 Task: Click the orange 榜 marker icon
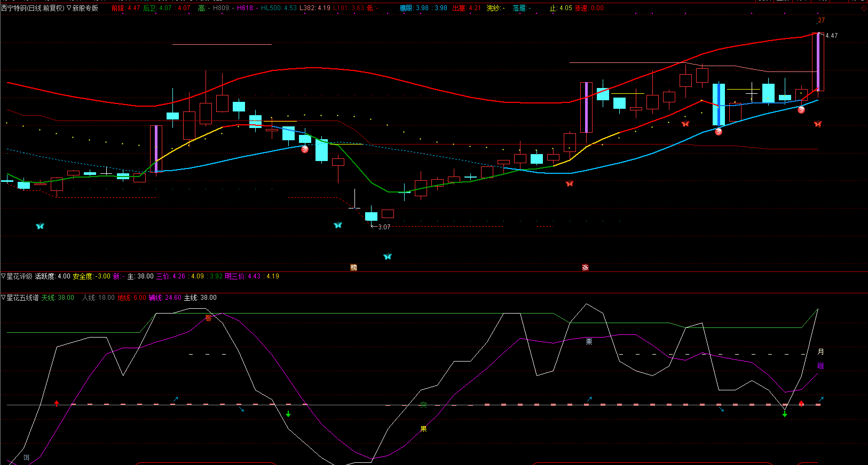click(353, 268)
